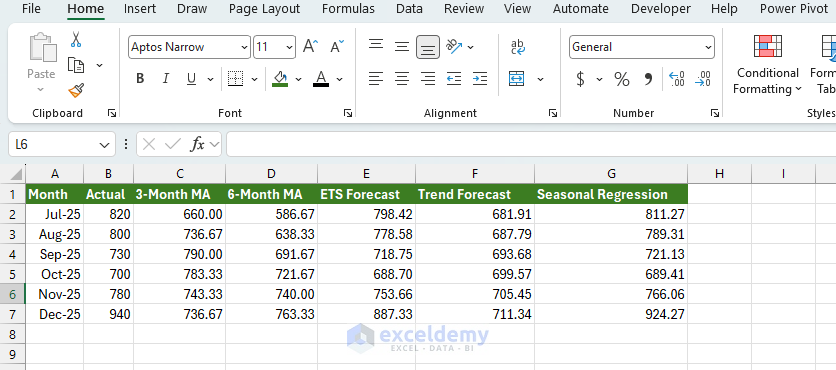836x370 pixels.
Task: Align text right
Action: pyautogui.click(x=428, y=79)
